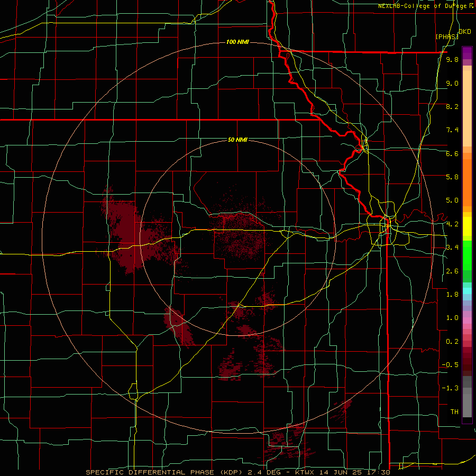Image resolution: width=476 pixels, height=476 pixels.
Task: Click the 0.2 scale value
Action: pyautogui.click(x=452, y=342)
